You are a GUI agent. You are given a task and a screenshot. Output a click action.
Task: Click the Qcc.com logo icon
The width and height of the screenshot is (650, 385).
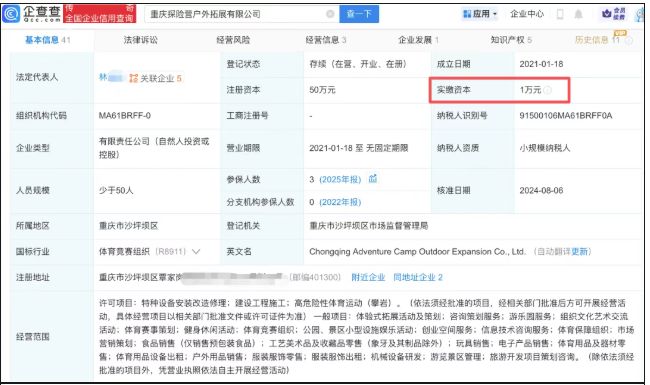[10, 14]
